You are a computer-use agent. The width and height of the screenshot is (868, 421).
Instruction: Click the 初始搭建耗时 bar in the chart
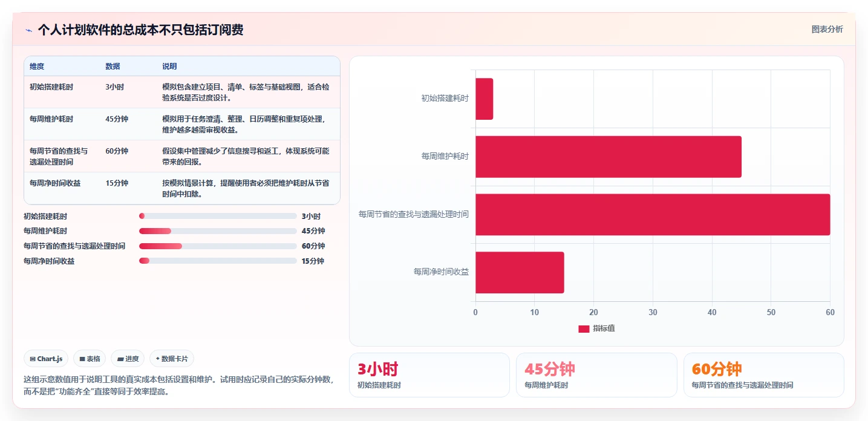click(484, 99)
